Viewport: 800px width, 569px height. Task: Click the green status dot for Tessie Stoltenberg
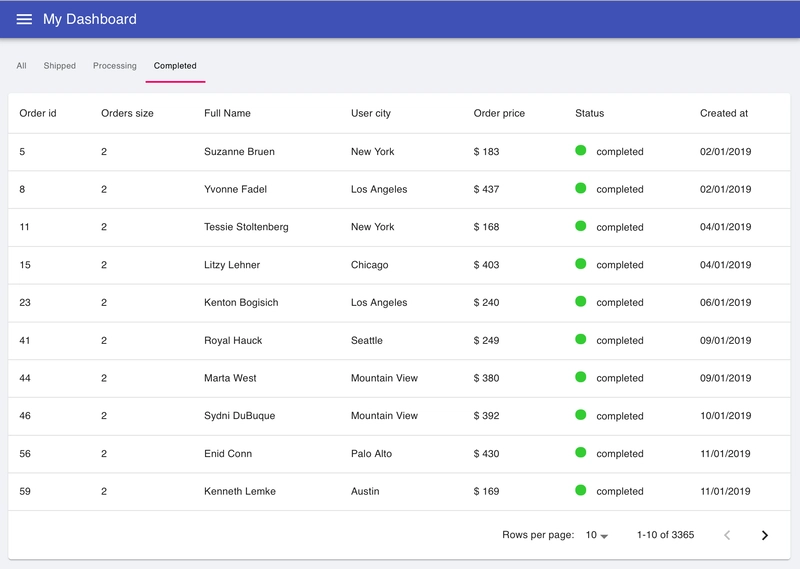581,226
